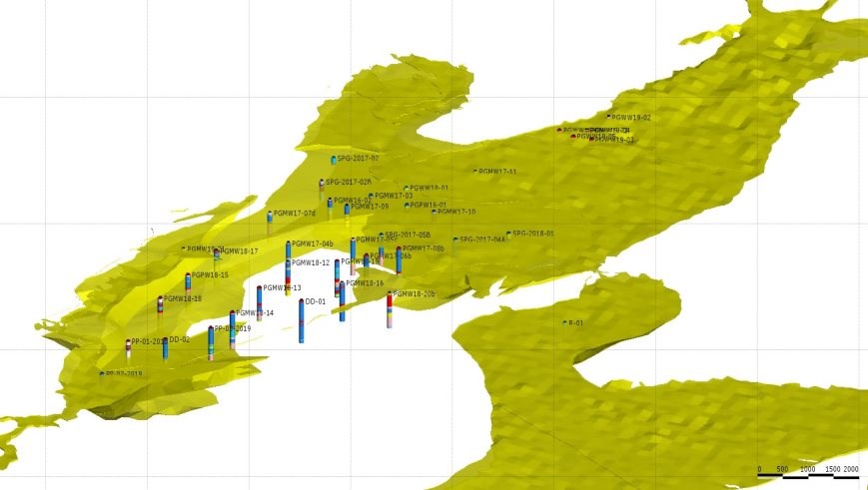Screen dimensions: 868x490
Task: Select the PGWW18-01 well marker
Action: pos(406,188)
